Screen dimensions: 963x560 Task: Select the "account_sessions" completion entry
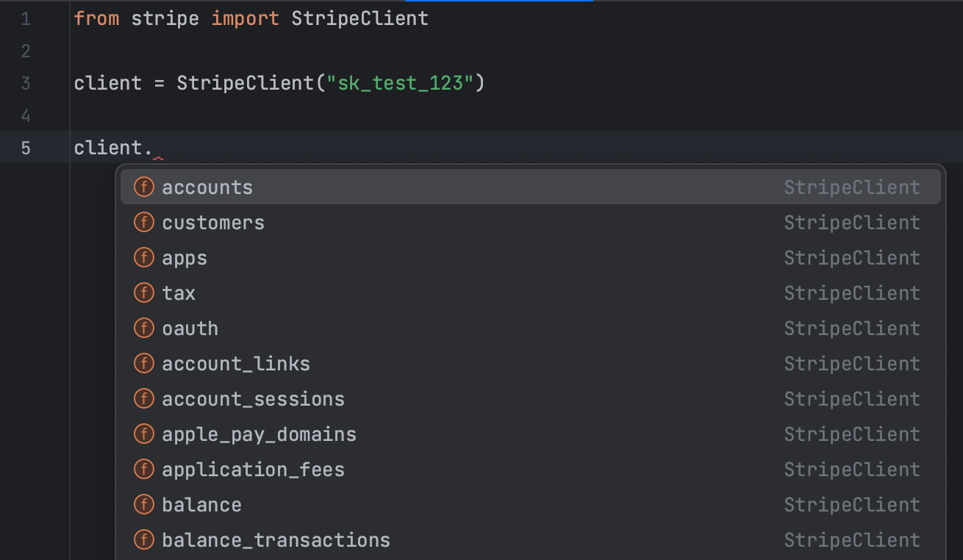point(254,398)
